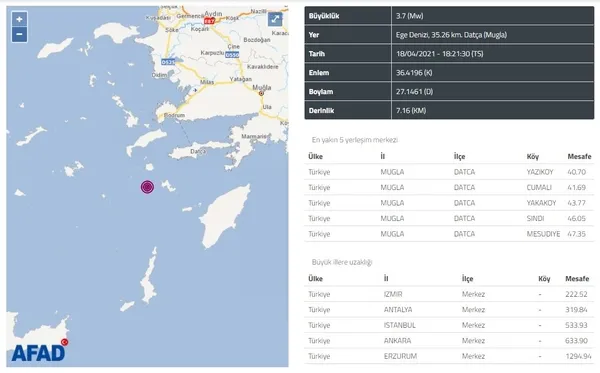This screenshot has height=373, width=600.
Task: Zoom in on the map with plus button
Action: [x=20, y=19]
